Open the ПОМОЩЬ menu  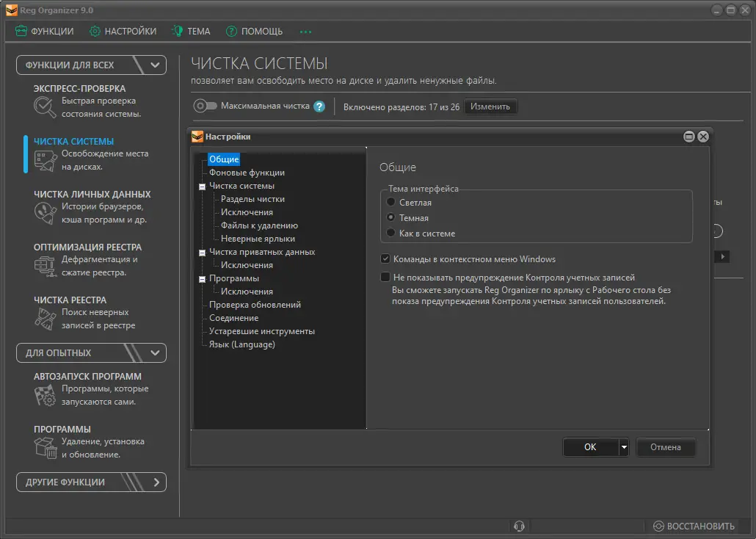[x=254, y=32]
